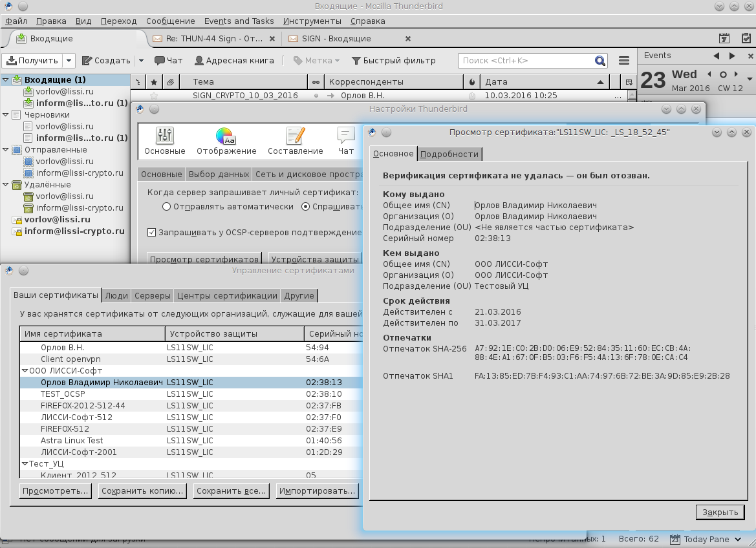Collapse the Отправленные folder tree
Screen dimensions: 756x548
click(6, 150)
